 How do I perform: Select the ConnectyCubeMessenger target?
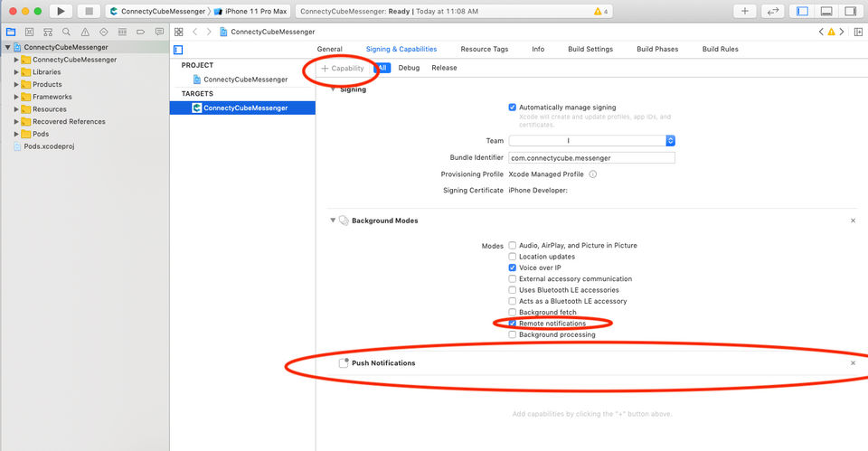point(242,108)
